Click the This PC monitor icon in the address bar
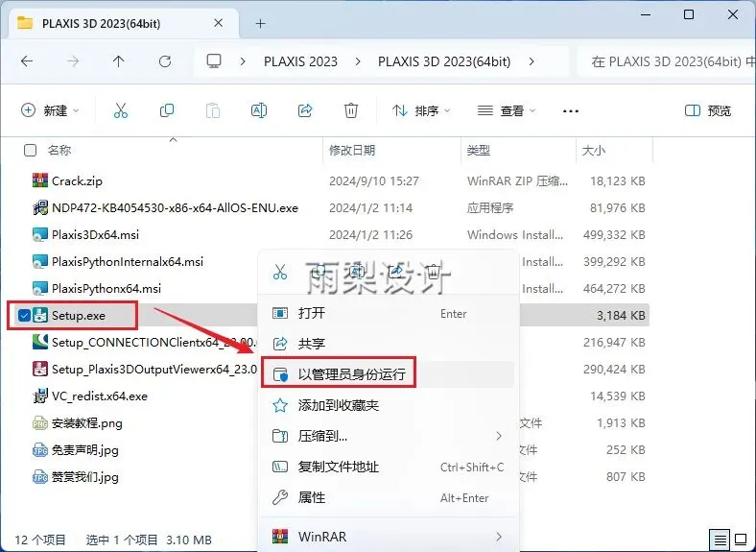756x552 pixels. [x=214, y=60]
